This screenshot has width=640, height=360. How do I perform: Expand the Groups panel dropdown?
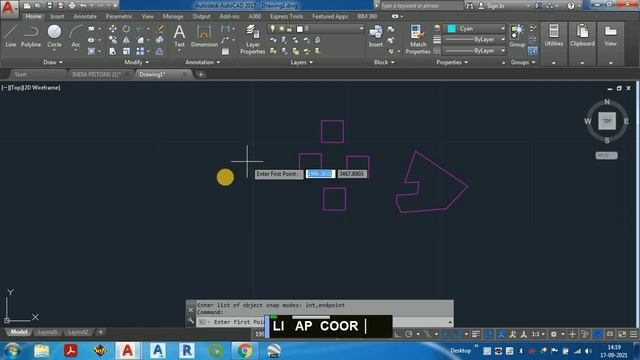(x=523, y=62)
